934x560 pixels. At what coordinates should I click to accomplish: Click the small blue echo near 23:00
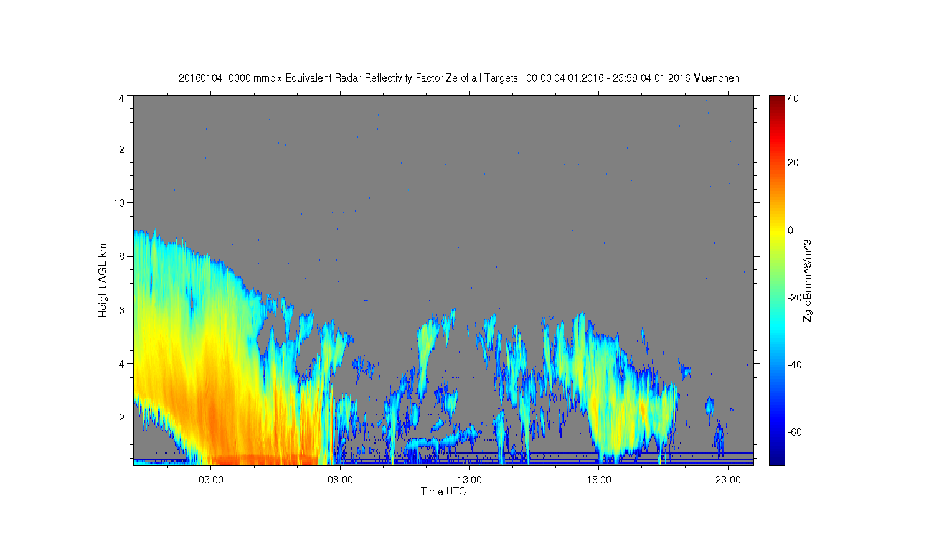point(720,436)
